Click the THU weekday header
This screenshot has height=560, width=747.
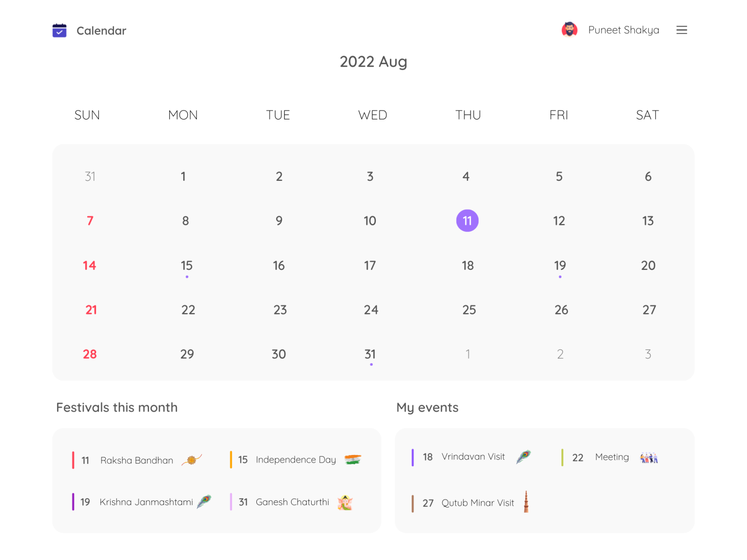pos(468,115)
